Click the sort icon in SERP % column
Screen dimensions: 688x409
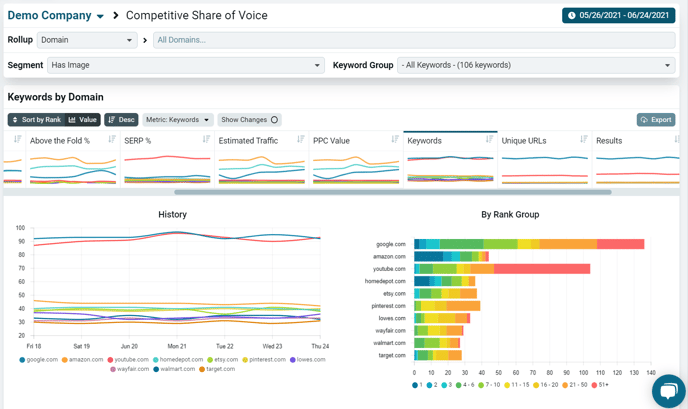206,139
